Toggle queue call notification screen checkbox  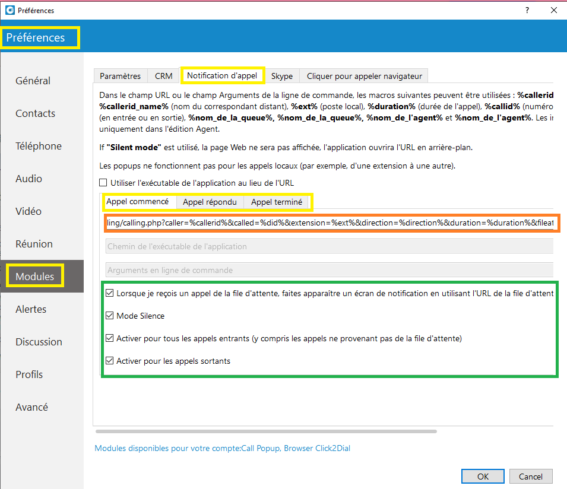(x=110, y=293)
